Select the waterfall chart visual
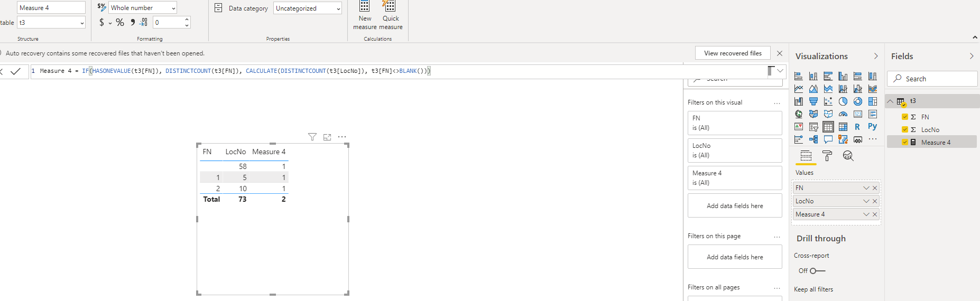 coord(799,101)
